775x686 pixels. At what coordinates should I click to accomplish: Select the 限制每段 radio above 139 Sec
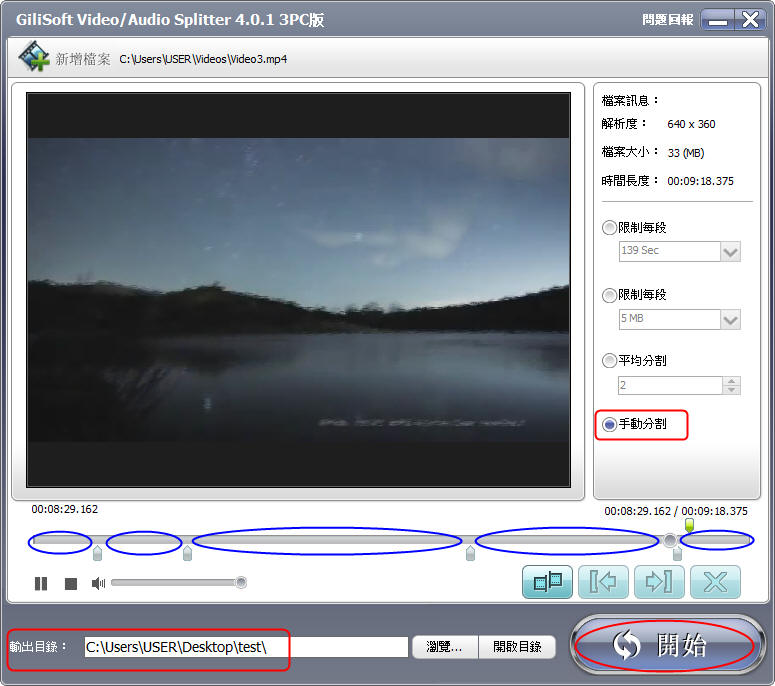609,228
